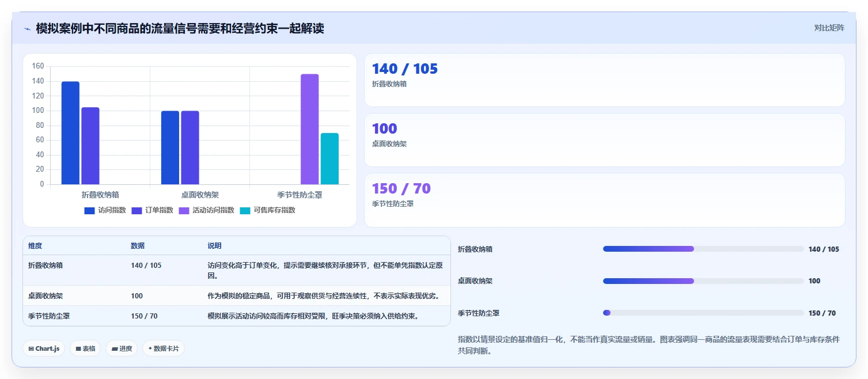This screenshot has height=379, width=868.
Task: Click the 表格 chip's table icon
Action: (78, 348)
